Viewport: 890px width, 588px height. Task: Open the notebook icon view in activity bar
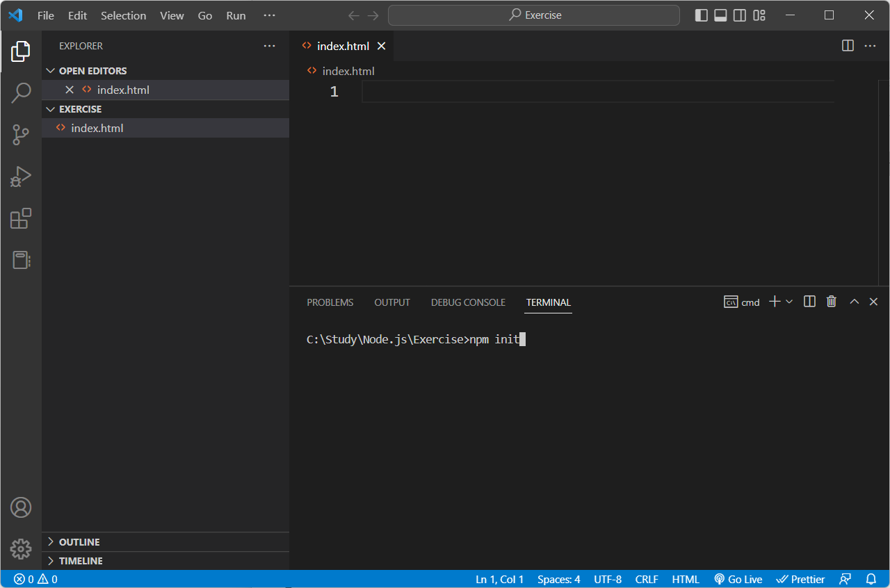[x=21, y=260]
